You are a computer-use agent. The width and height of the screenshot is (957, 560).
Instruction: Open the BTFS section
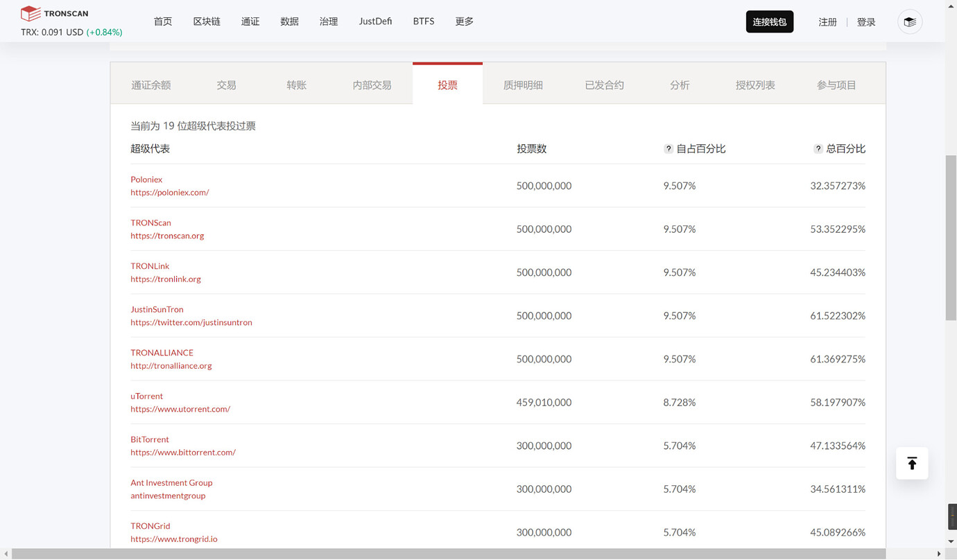[423, 21]
